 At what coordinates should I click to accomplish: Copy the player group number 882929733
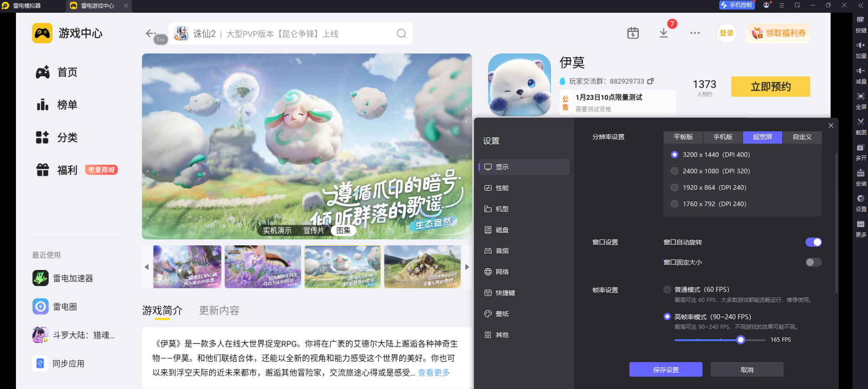point(650,81)
